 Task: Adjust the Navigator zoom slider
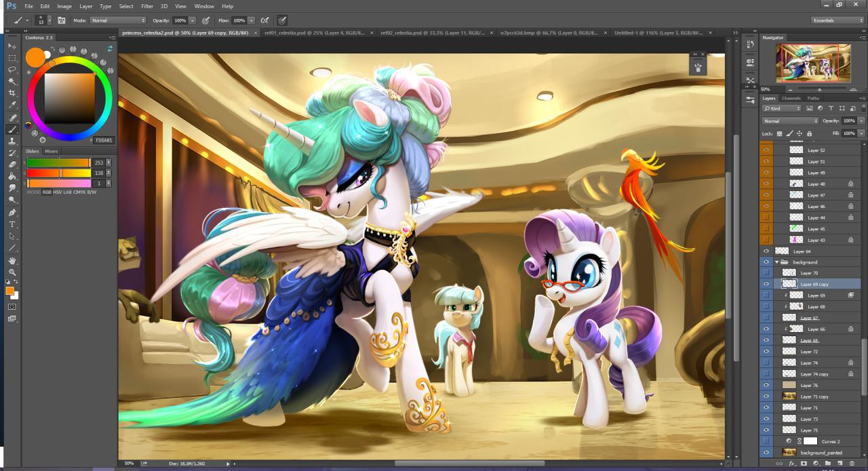[x=819, y=89]
